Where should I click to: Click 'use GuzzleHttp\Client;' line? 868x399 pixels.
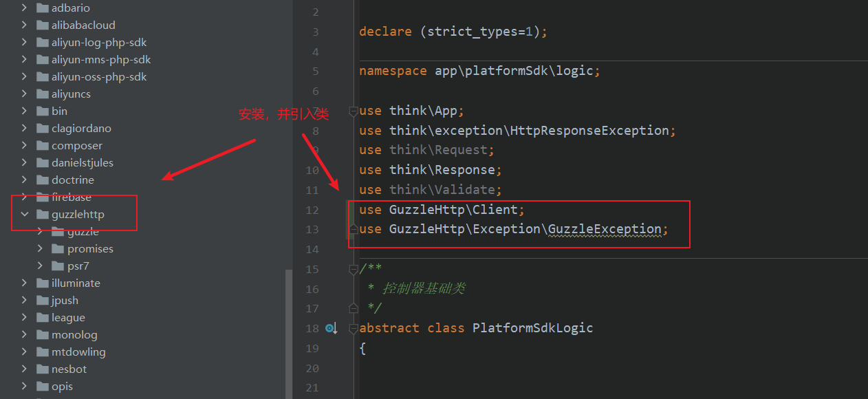coord(442,210)
